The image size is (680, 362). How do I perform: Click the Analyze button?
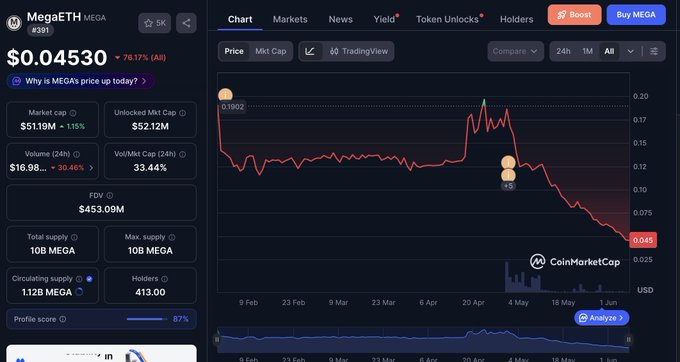(x=602, y=318)
